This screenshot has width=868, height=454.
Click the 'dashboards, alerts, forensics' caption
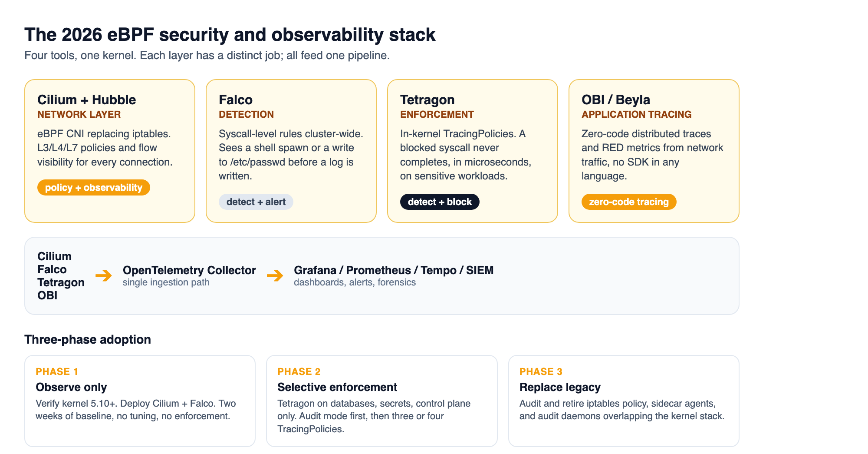pos(355,282)
